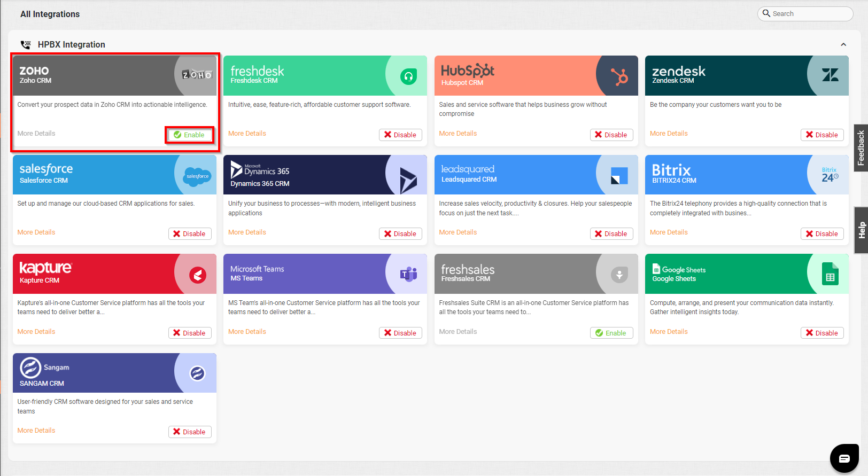Open the Help side tab
Viewport: 868px width, 476px height.
[861, 230]
